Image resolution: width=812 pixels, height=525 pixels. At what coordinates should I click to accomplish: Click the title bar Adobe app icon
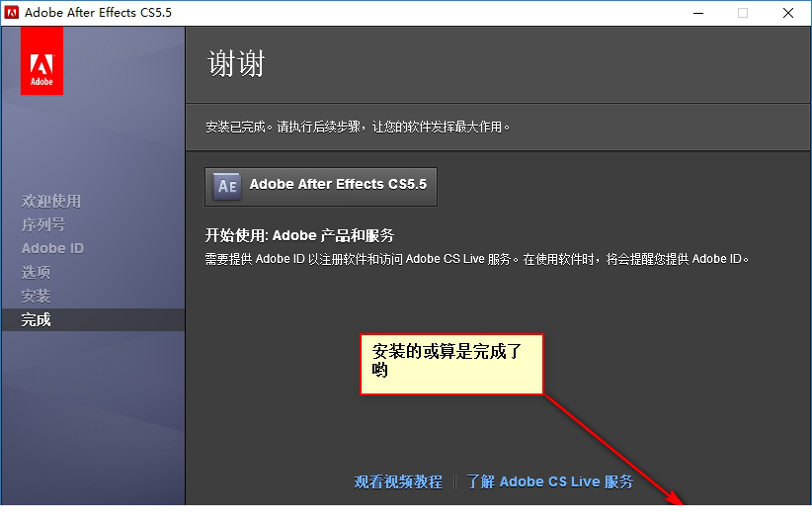(x=12, y=13)
